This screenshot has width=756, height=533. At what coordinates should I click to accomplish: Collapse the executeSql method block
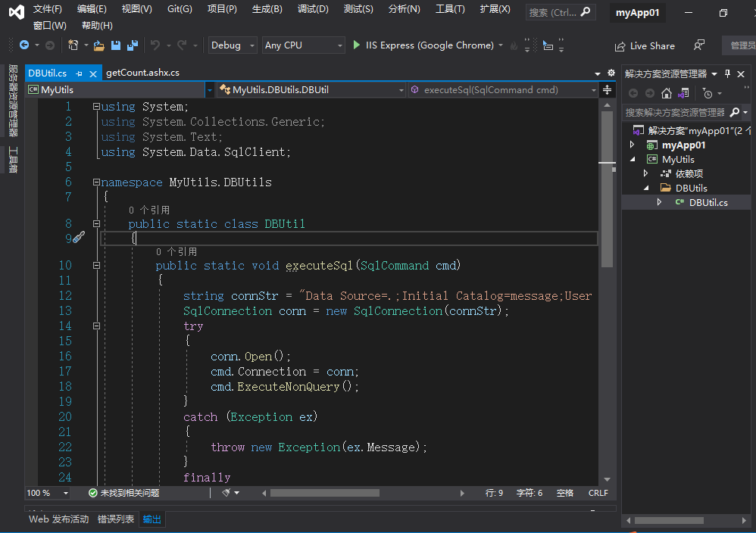[x=96, y=265]
